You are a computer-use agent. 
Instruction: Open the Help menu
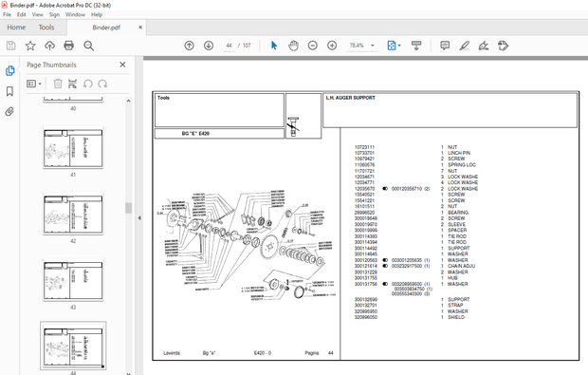pos(97,14)
